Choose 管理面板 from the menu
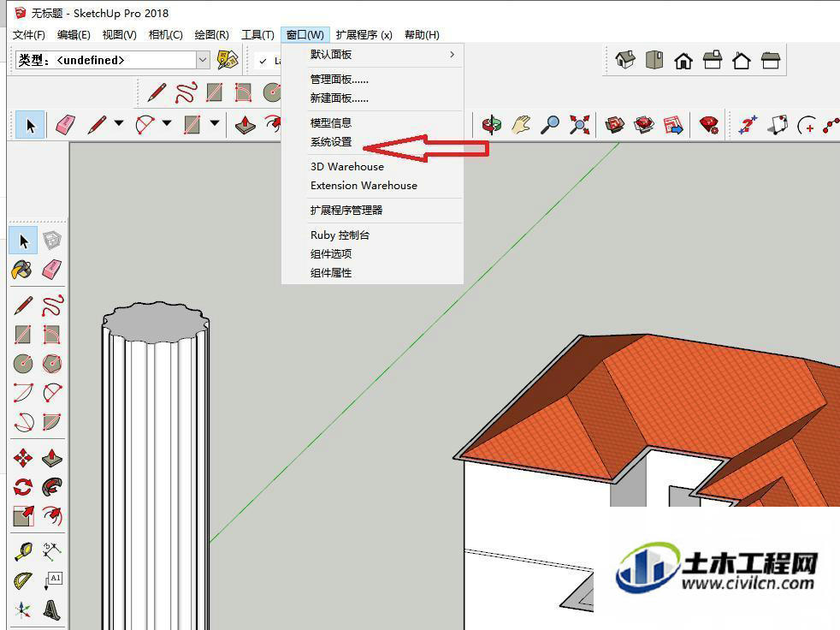Viewport: 840px width, 630px height. [372, 80]
